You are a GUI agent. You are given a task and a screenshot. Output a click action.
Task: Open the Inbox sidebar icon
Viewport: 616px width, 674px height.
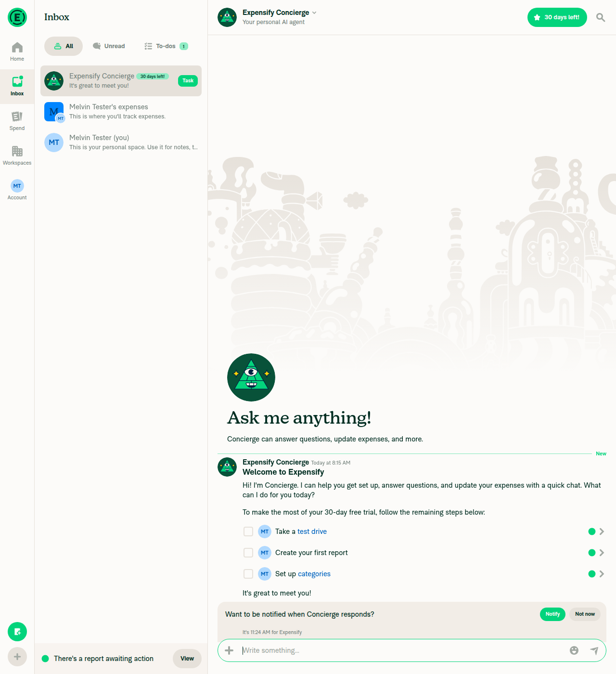click(x=17, y=87)
